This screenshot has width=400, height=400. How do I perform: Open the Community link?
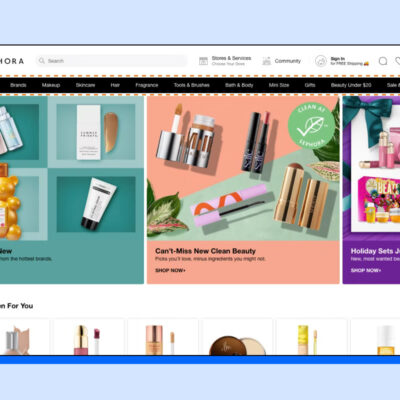point(288,61)
